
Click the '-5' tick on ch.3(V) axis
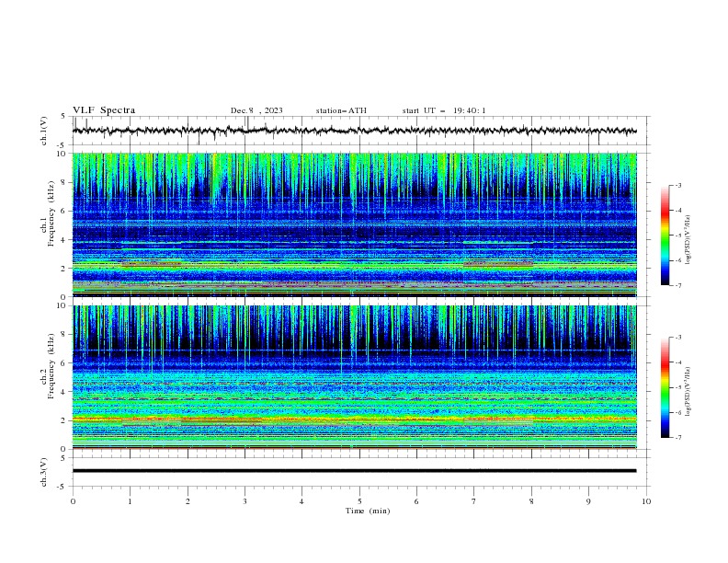coord(63,487)
